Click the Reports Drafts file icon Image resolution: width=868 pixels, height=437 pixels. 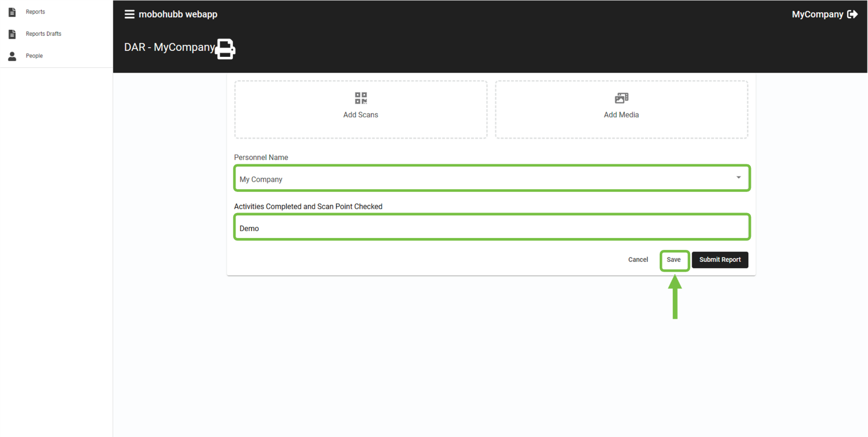(x=12, y=34)
